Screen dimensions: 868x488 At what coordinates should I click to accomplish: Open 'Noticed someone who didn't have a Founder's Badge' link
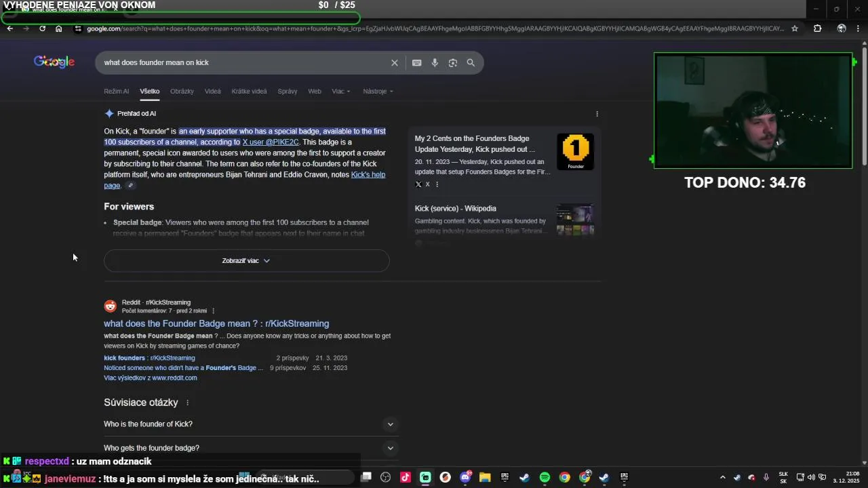click(x=183, y=368)
